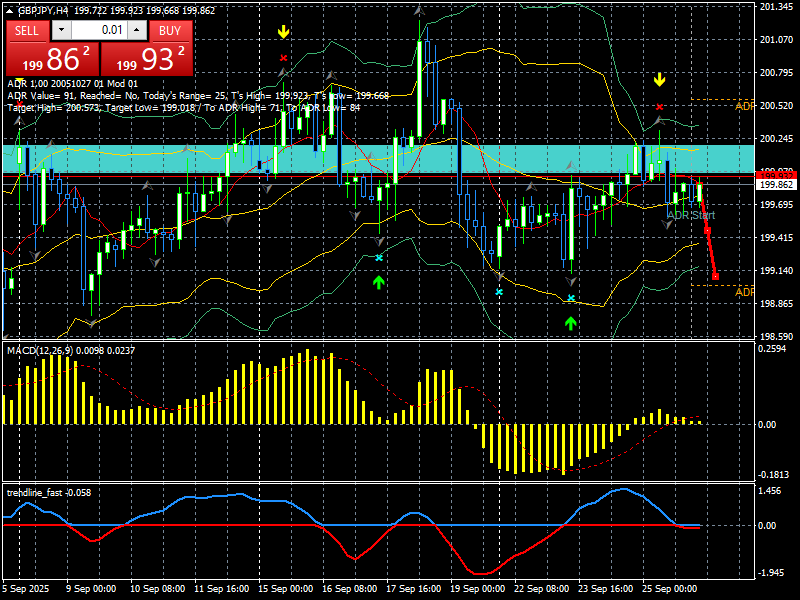Click the 10 Sep 08:00 time label
The height and width of the screenshot is (600, 800).
pyautogui.click(x=157, y=589)
